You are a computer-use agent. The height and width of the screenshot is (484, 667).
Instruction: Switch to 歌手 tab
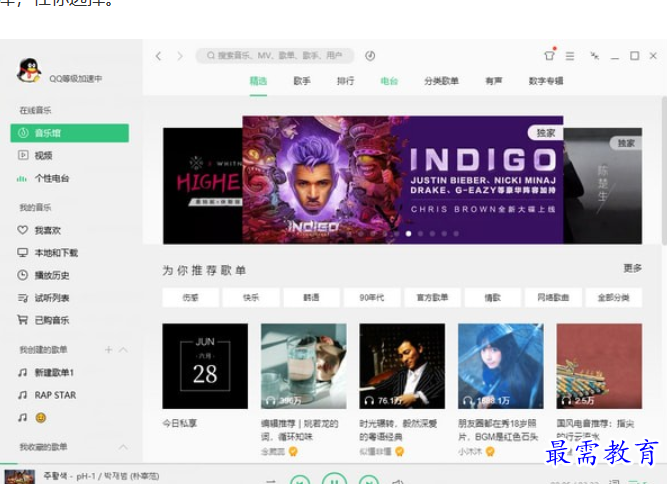click(x=302, y=81)
